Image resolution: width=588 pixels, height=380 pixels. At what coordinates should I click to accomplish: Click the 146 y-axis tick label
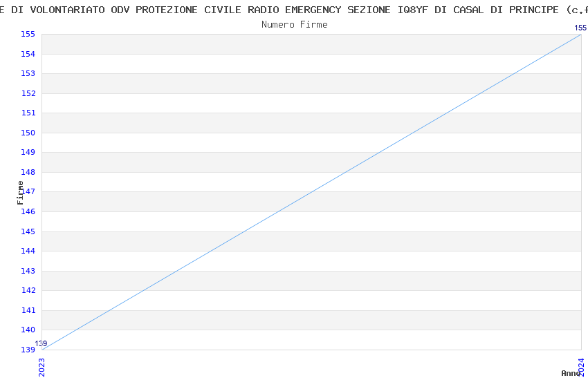point(28,211)
